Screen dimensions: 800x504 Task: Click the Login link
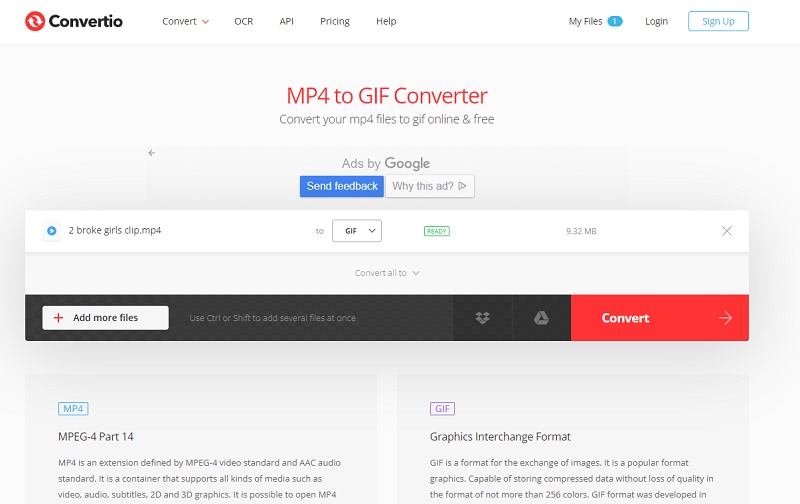click(656, 21)
